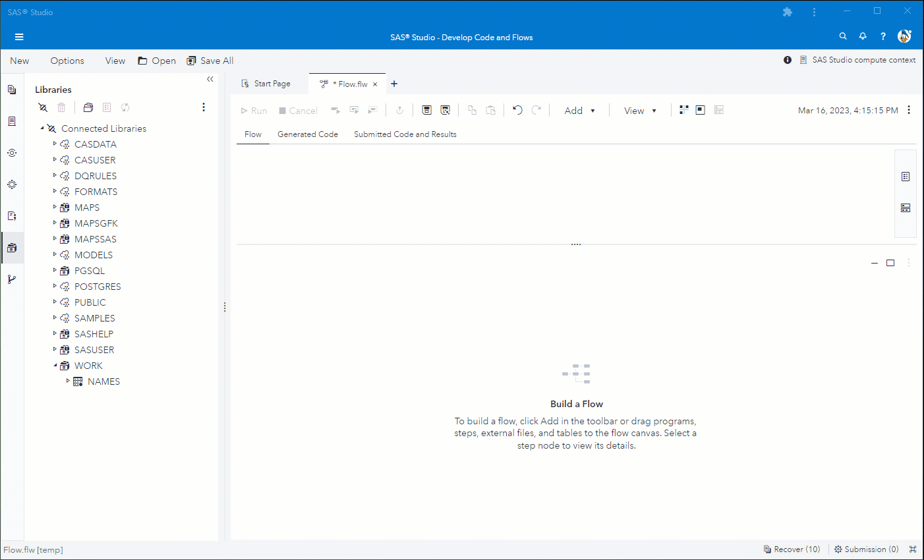Viewport: 924px width, 560px height.
Task: Click the Open button in menu bar
Action: (x=157, y=61)
